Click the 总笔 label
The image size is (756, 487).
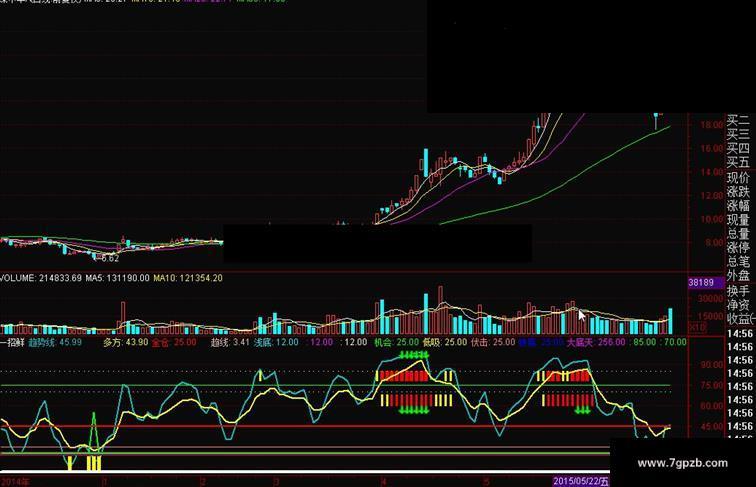coord(738,261)
